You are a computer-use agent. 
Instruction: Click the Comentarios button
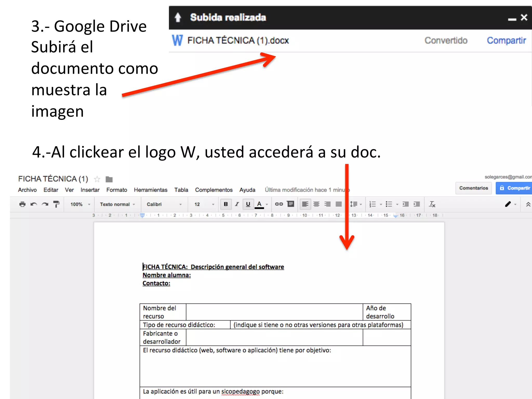click(474, 188)
